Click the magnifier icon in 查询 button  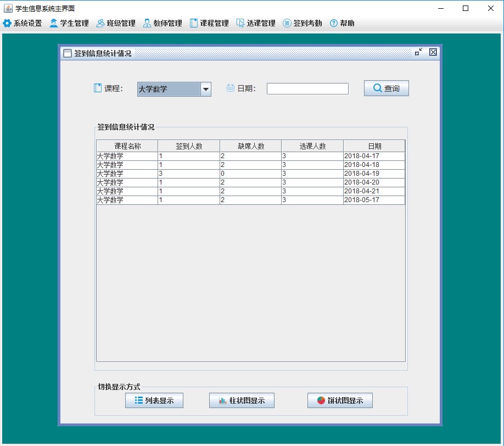click(377, 88)
